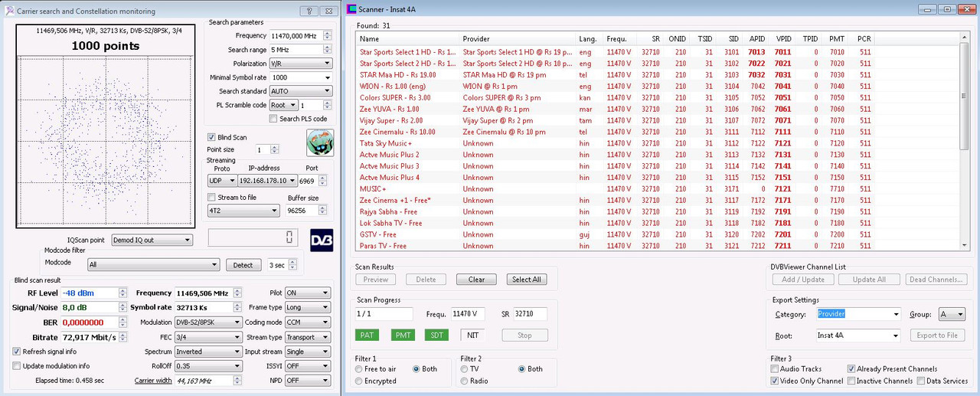Open streaming Proto UDP dropdown
This screenshot has width=980, height=396.
[220, 181]
